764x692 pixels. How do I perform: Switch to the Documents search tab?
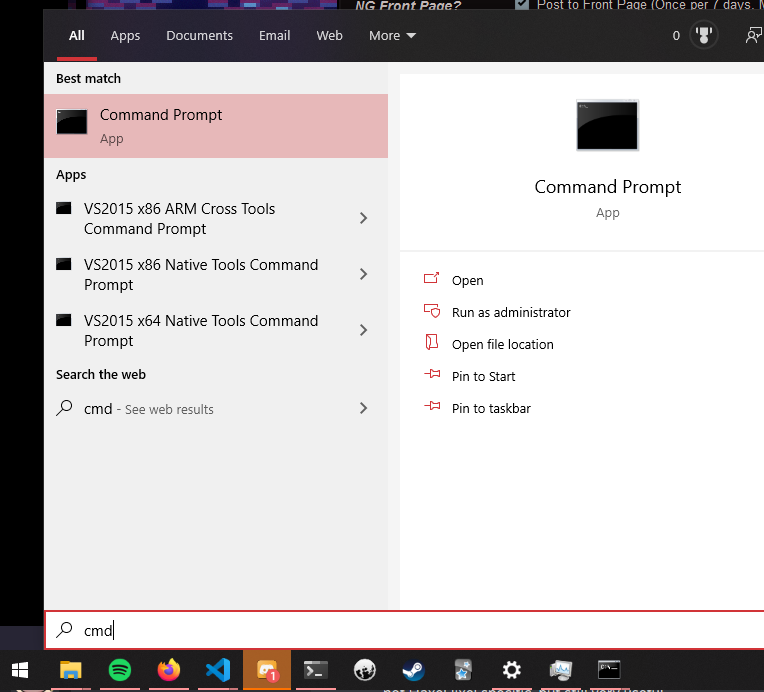[199, 36]
